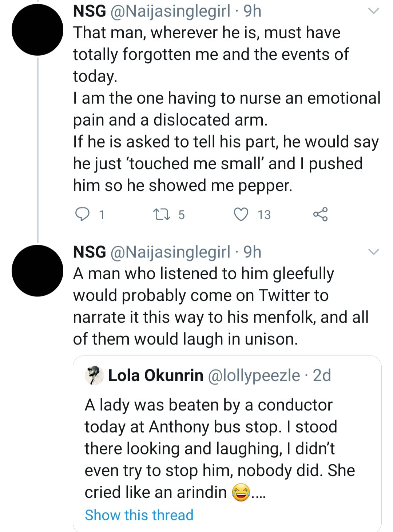Expand second tweet's chevron options menu

[x=374, y=252]
